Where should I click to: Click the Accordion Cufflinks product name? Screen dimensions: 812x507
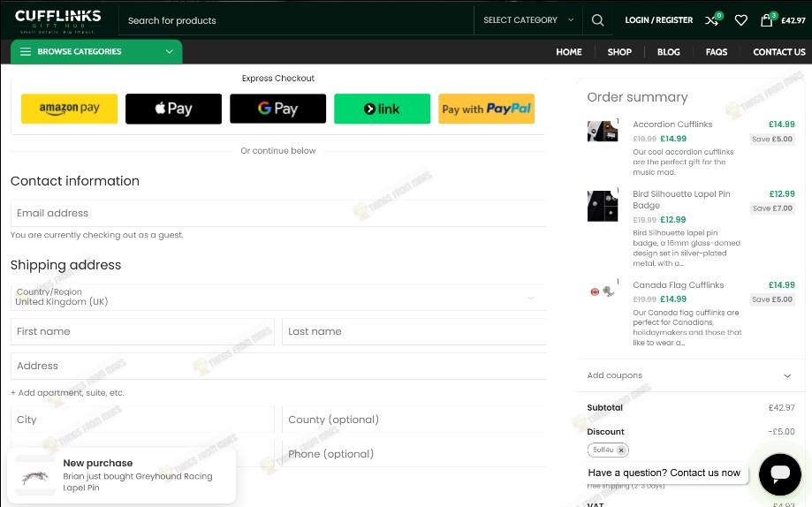pyautogui.click(x=672, y=125)
